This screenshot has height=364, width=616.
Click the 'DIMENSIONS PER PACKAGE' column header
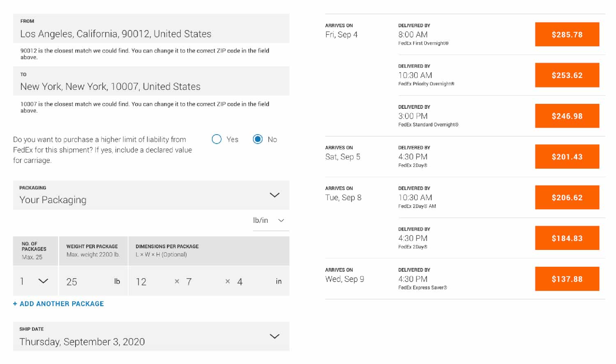tap(167, 246)
